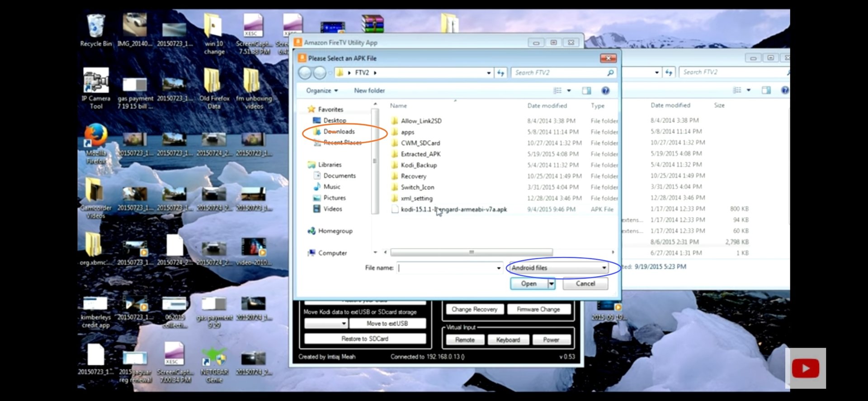Open the 'Old Firefox Data' desktop folder
Image resolution: width=868 pixels, height=401 pixels.
click(x=214, y=89)
